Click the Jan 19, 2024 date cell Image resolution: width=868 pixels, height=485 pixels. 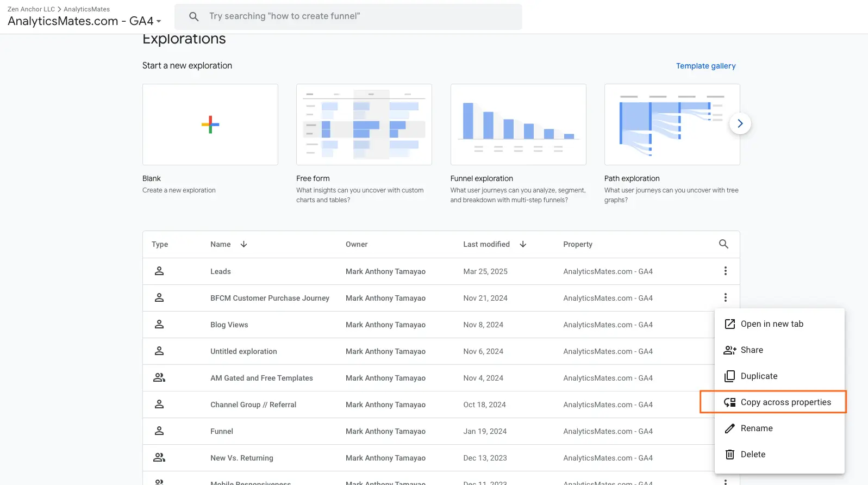(485, 431)
